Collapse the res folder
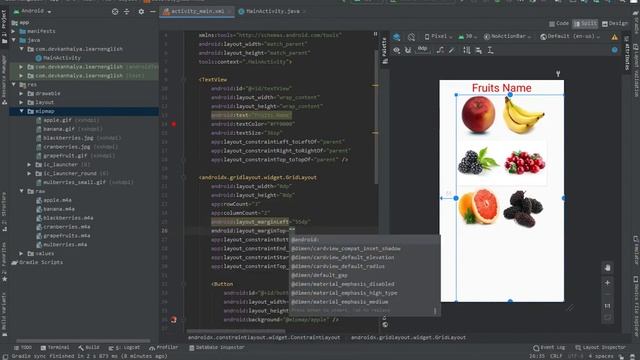Image resolution: width=640 pixels, height=360 pixels. [x=13, y=84]
